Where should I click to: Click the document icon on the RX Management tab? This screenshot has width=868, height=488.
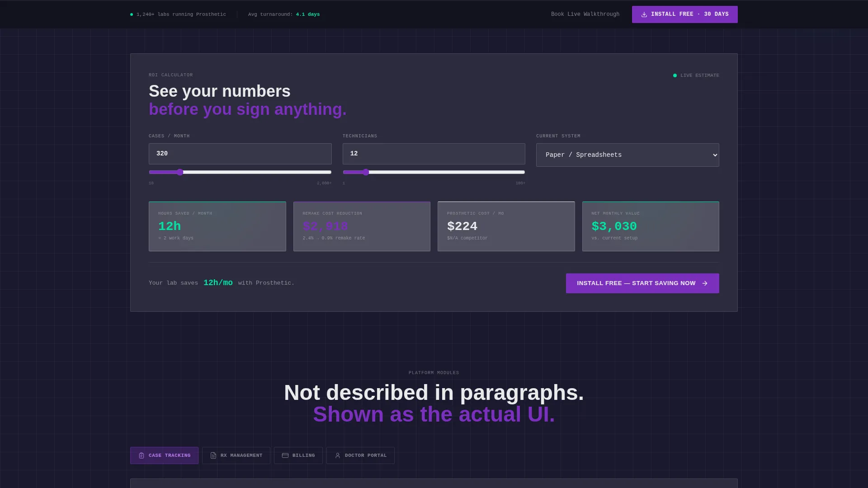point(213,455)
